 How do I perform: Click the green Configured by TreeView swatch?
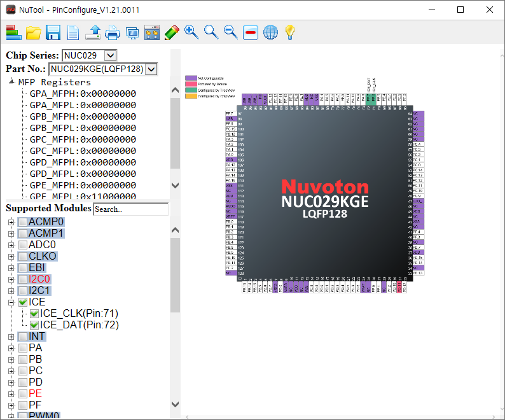(191, 90)
